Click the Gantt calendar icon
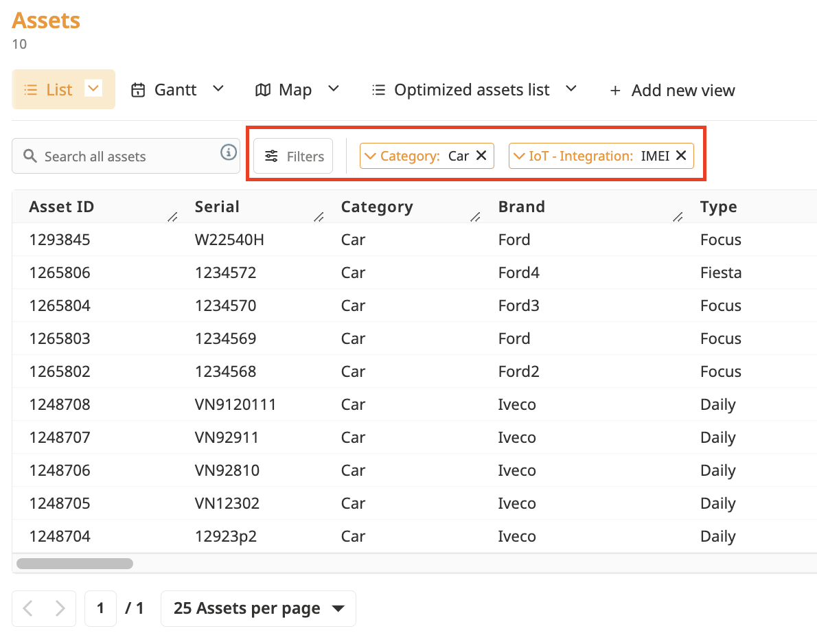 [138, 90]
